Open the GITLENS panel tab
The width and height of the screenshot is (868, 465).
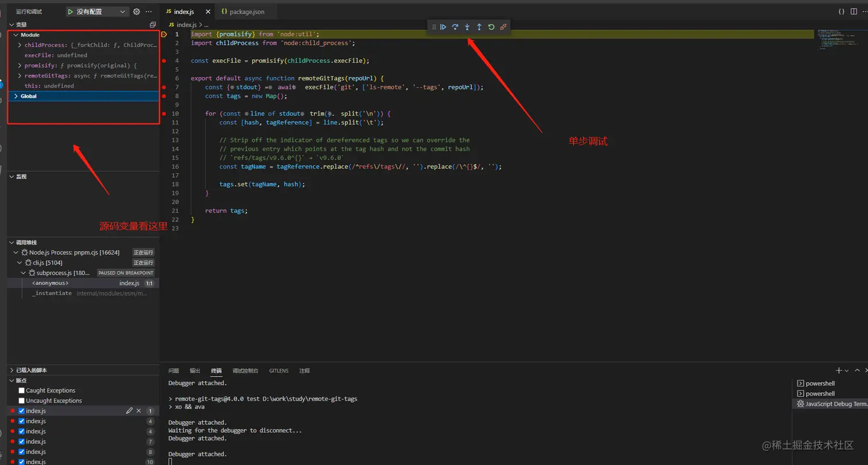tap(279, 371)
